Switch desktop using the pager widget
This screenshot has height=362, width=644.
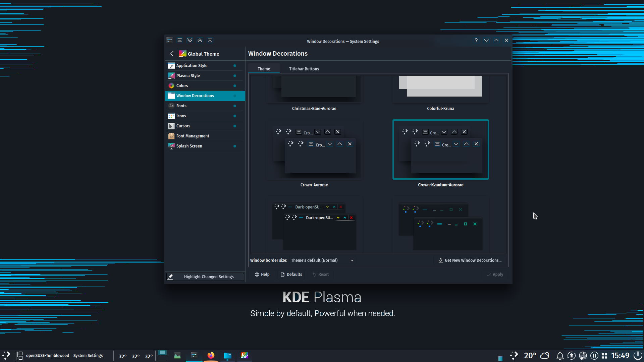coord(162,355)
